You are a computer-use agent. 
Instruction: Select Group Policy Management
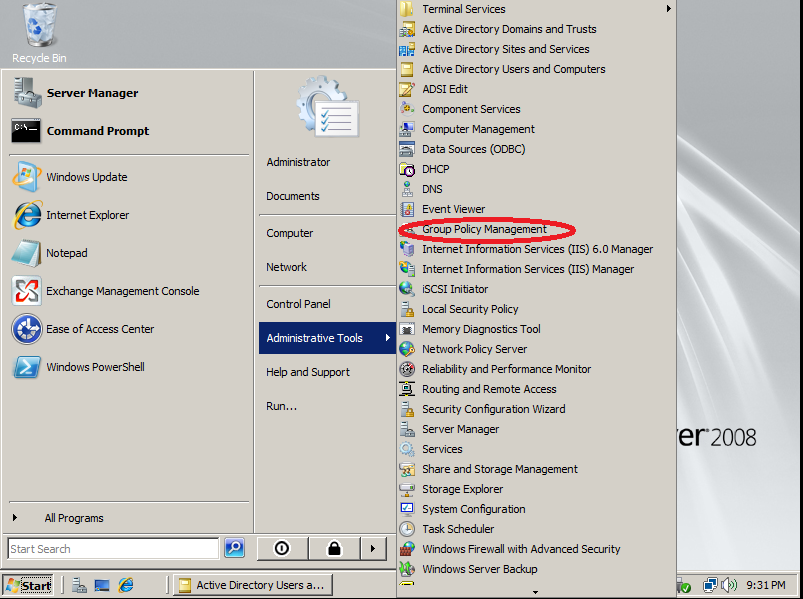(x=484, y=229)
